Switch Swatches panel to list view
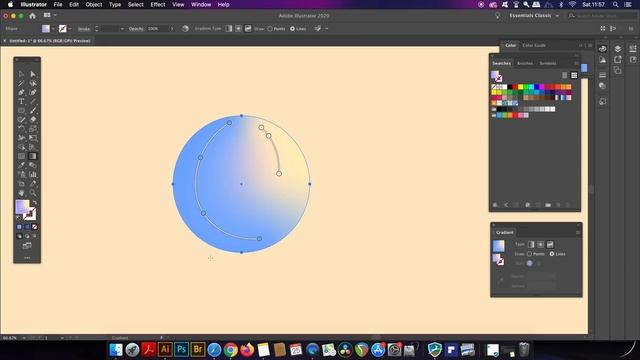The image size is (640, 360). tap(564, 76)
